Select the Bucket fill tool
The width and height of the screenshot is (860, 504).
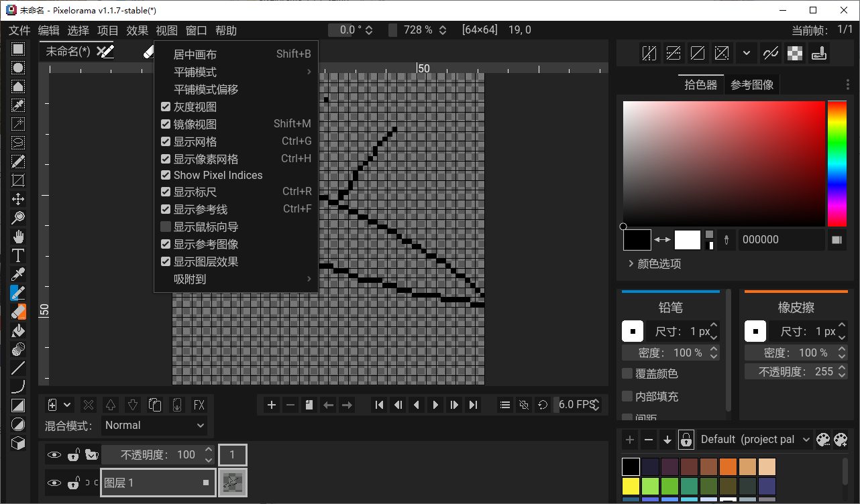18,330
